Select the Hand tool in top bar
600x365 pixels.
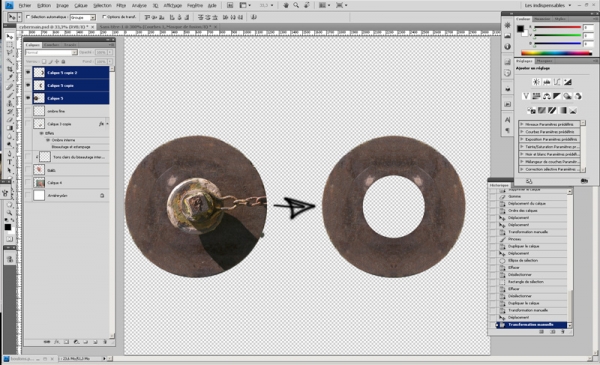coord(286,5)
